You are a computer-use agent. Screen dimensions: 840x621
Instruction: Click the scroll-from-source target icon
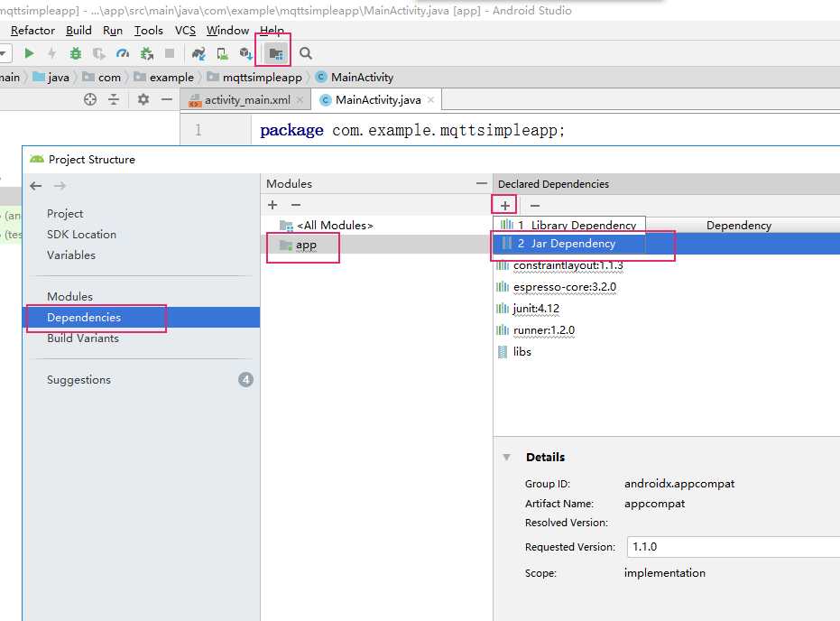pos(90,99)
